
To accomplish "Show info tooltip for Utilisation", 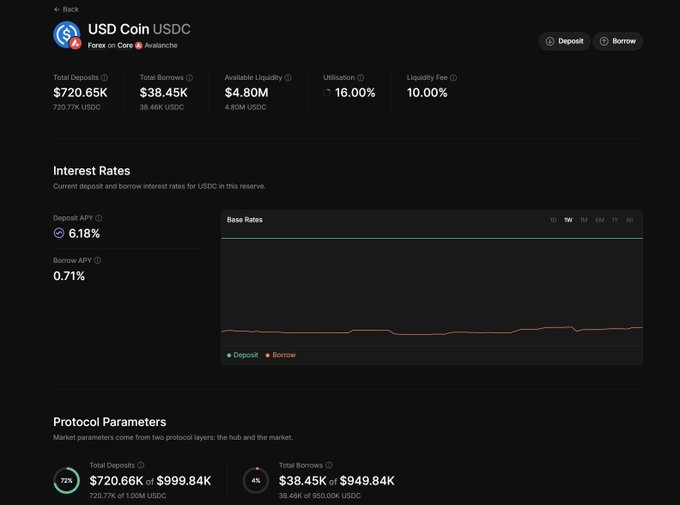I will point(360,78).
